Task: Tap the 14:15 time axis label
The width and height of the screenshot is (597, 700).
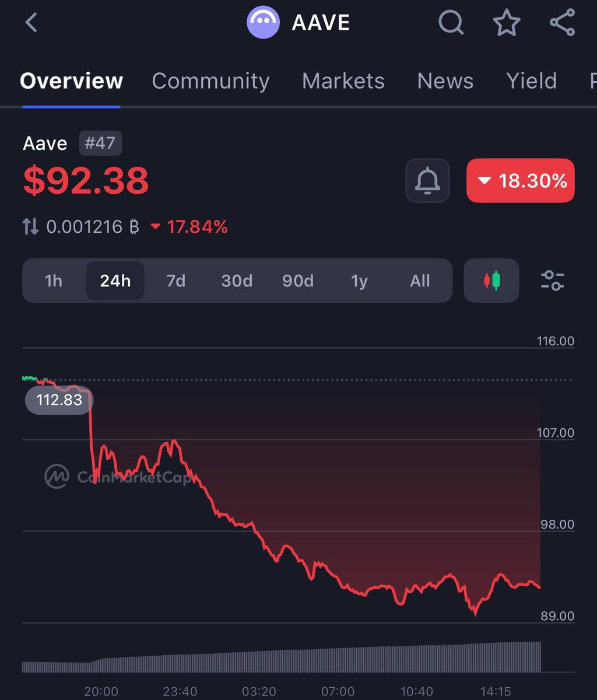Action: (x=496, y=692)
